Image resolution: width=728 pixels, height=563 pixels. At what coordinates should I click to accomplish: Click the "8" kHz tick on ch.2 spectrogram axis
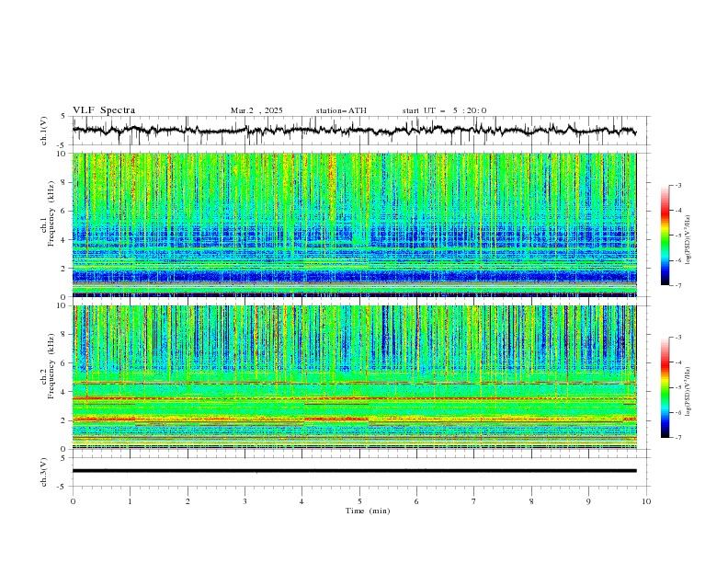pyautogui.click(x=64, y=334)
